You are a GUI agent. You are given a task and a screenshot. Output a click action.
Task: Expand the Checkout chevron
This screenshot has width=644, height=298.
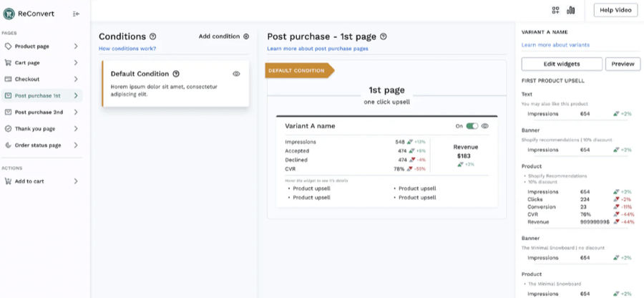[76, 79]
